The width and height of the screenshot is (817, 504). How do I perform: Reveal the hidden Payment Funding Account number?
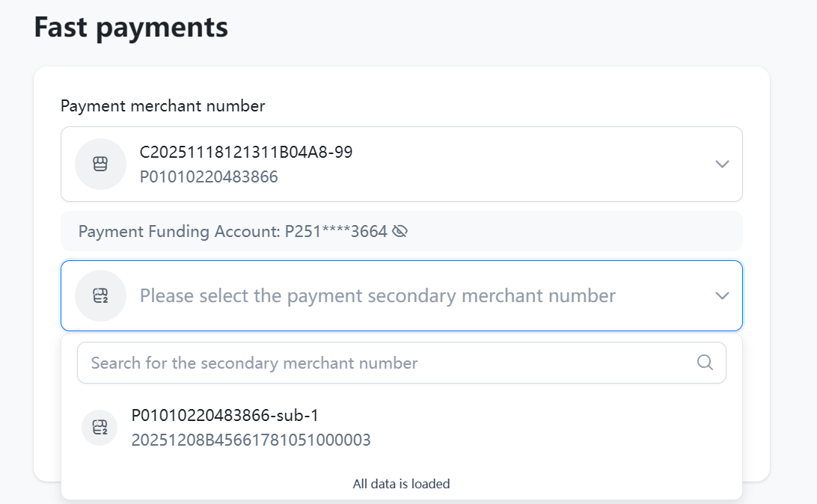tap(400, 232)
